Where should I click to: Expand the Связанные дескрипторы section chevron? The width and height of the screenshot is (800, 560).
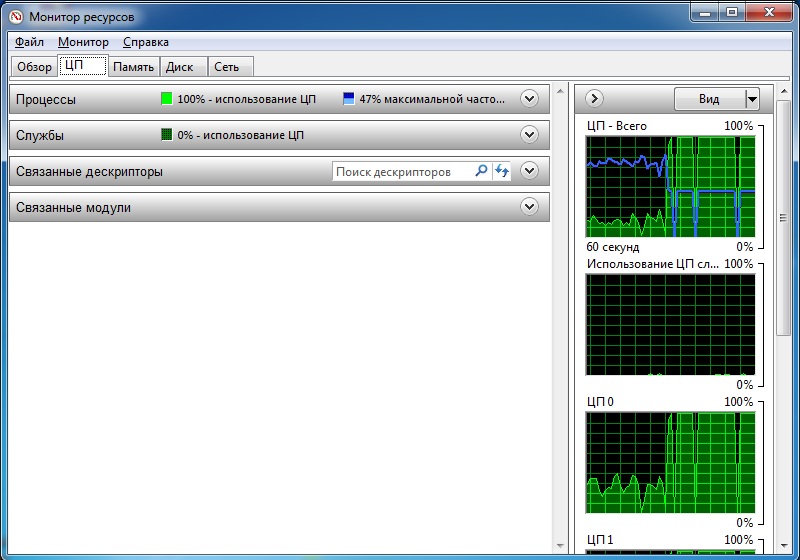click(x=529, y=171)
